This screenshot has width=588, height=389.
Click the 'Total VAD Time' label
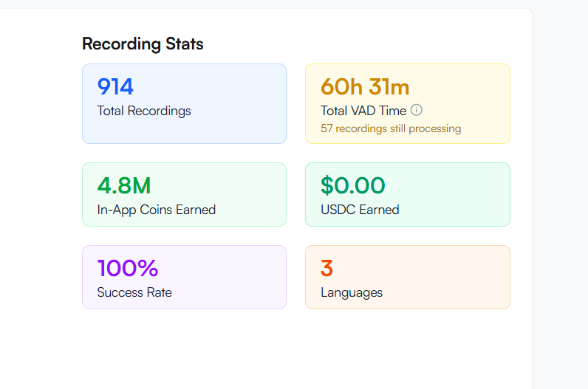point(363,111)
